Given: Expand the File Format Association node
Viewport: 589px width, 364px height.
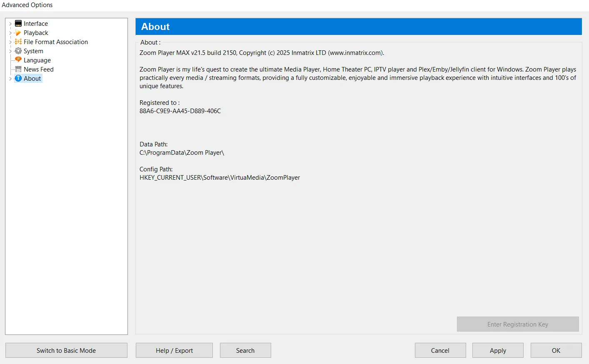Looking at the screenshot, I should (x=10, y=42).
